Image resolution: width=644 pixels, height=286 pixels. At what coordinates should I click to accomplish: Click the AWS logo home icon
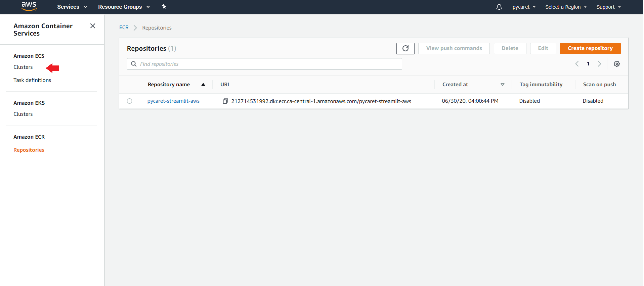(x=29, y=6)
